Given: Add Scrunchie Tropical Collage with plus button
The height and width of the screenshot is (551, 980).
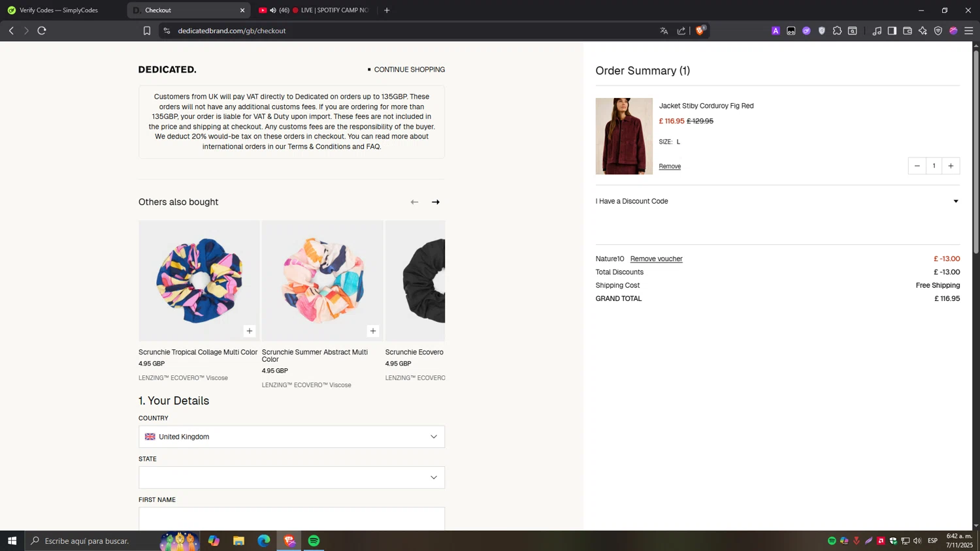Looking at the screenshot, I should (250, 331).
